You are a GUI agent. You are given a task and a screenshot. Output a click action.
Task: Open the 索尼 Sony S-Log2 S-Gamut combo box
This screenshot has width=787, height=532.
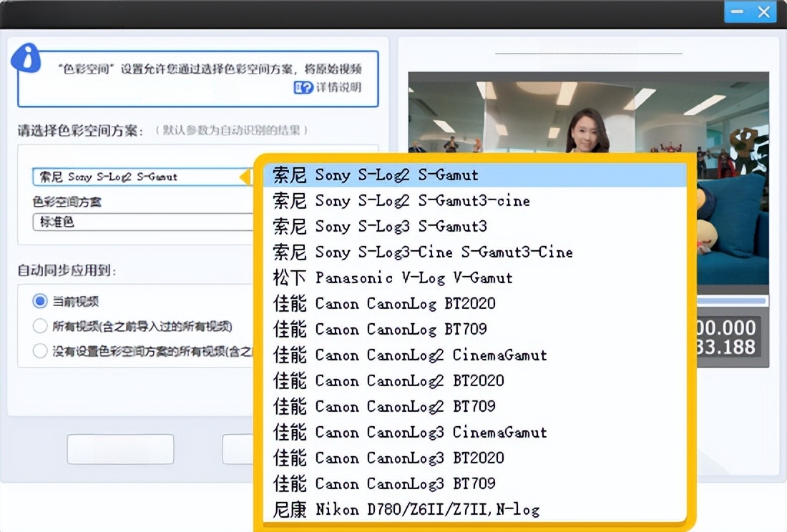click(x=142, y=177)
